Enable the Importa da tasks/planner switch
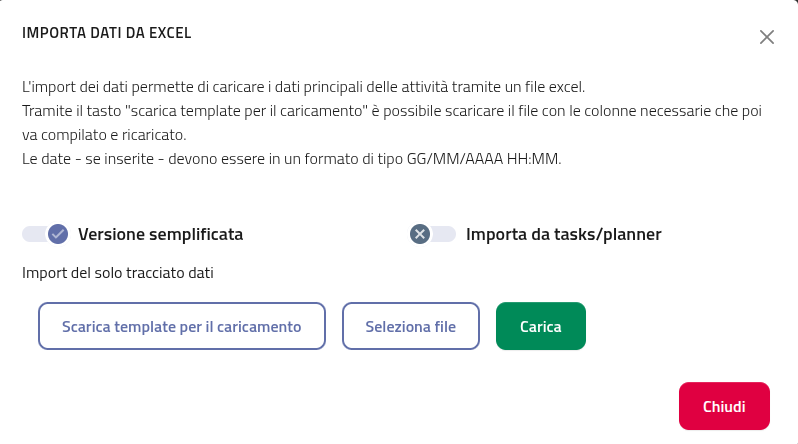The image size is (798, 444). [x=433, y=234]
